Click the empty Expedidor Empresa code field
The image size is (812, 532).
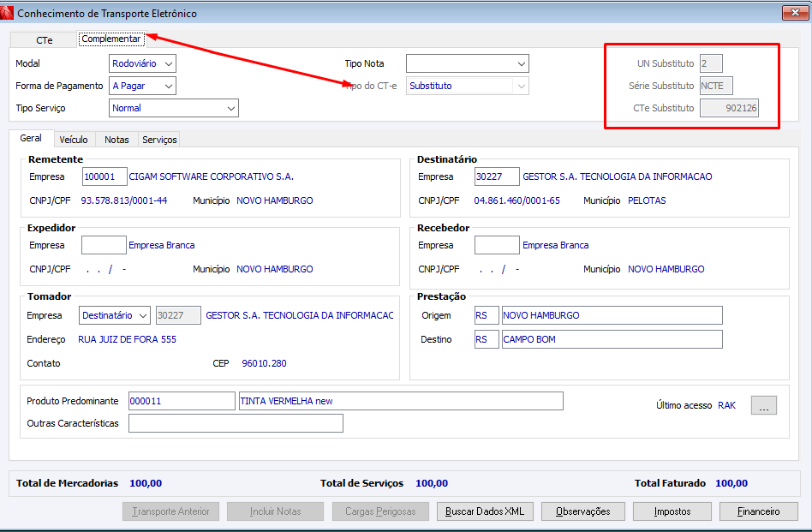point(104,245)
